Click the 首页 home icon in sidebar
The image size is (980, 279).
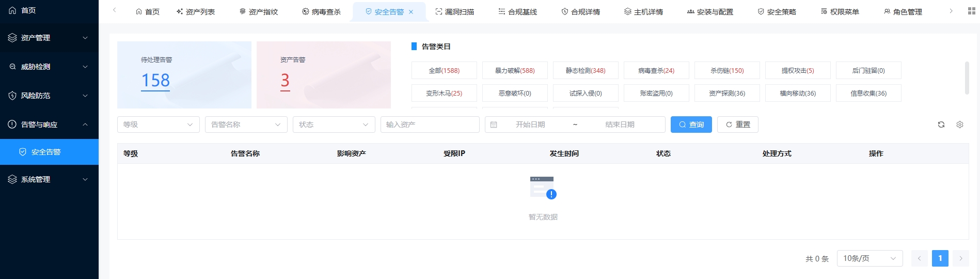coord(13,10)
